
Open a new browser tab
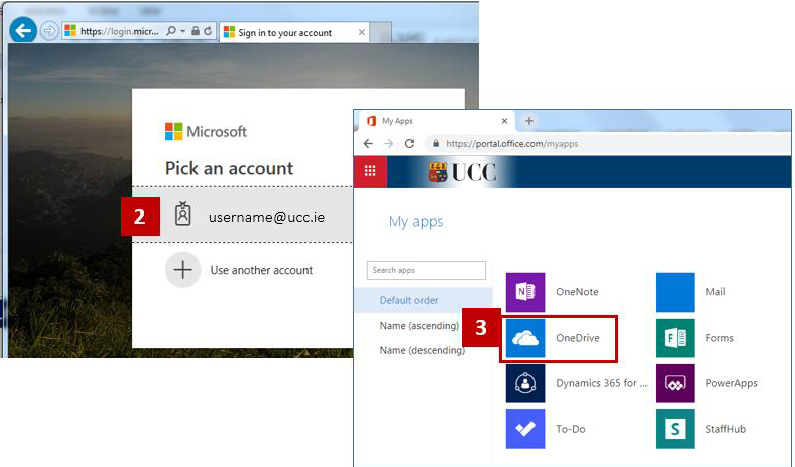pos(529,121)
